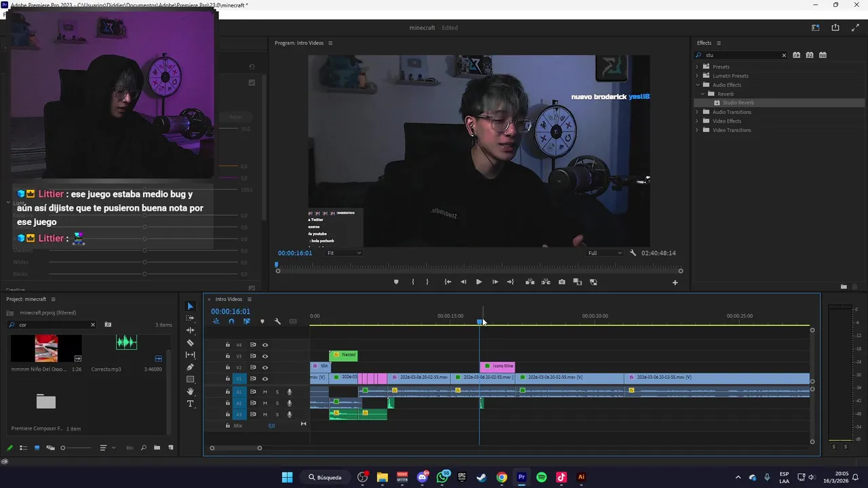Toggle lock on track V4
Viewport: 868px width, 488px height.
(228, 345)
